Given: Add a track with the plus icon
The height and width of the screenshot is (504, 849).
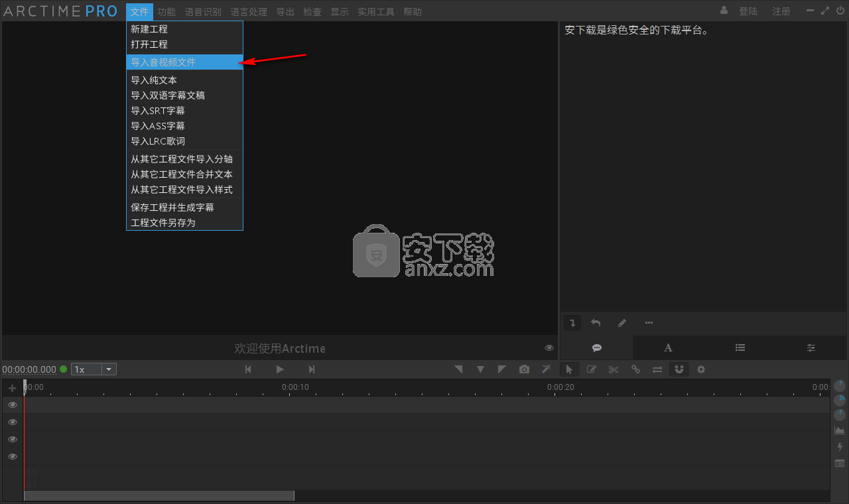Looking at the screenshot, I should tap(12, 388).
